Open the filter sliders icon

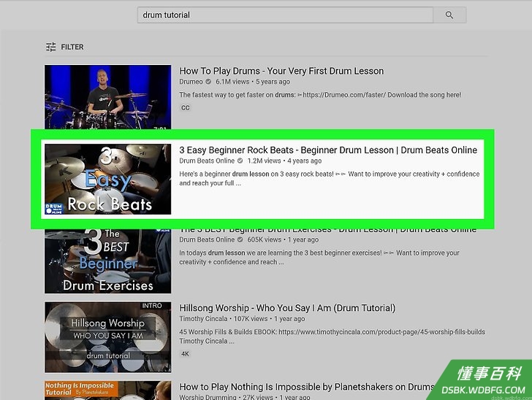coord(51,47)
